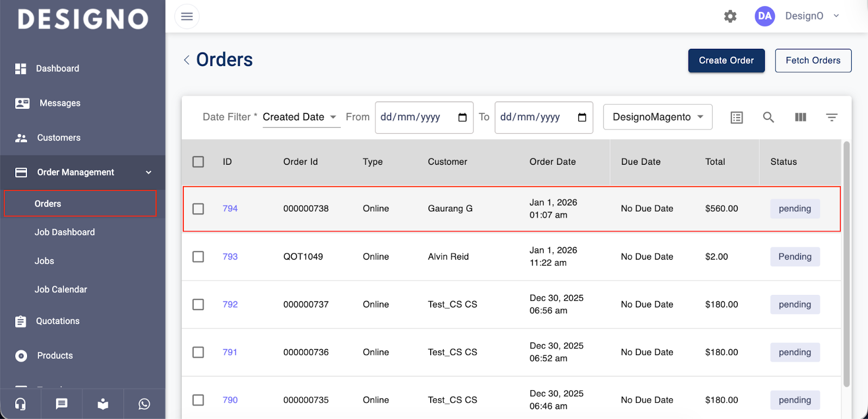Image resolution: width=868 pixels, height=419 pixels.
Task: Open the Created Date filter dropdown
Action: [301, 117]
